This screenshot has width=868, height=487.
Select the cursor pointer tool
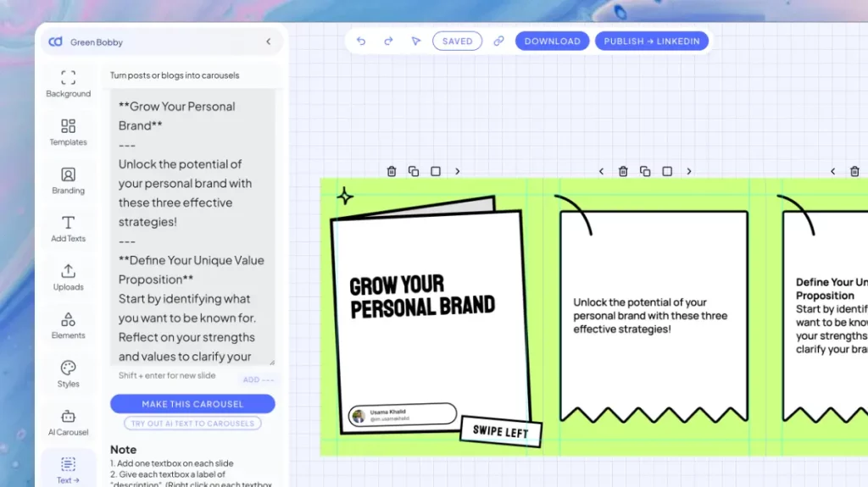415,41
